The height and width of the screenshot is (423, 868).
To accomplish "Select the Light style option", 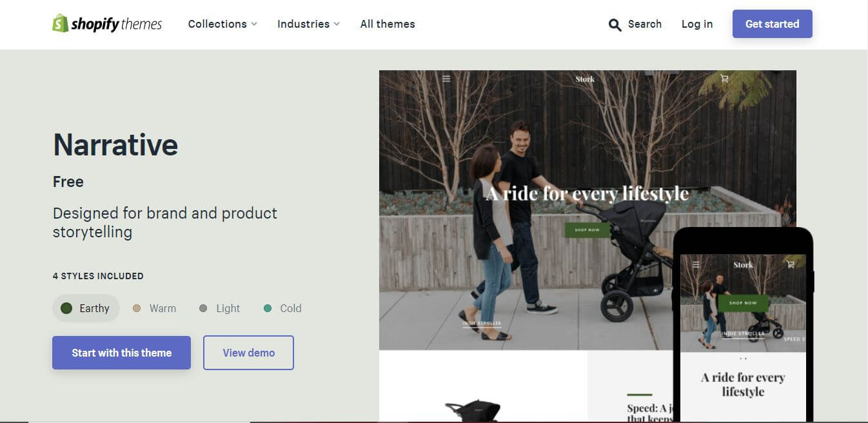I will click(219, 308).
